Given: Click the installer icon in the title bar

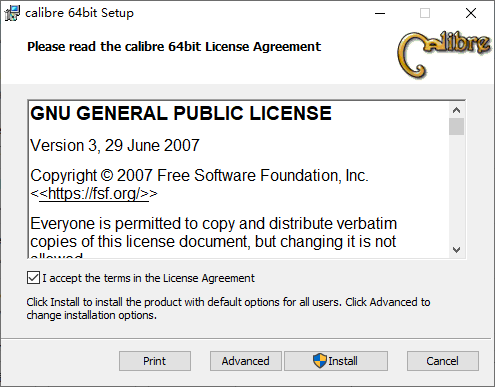Looking at the screenshot, I should pyautogui.click(x=12, y=13).
